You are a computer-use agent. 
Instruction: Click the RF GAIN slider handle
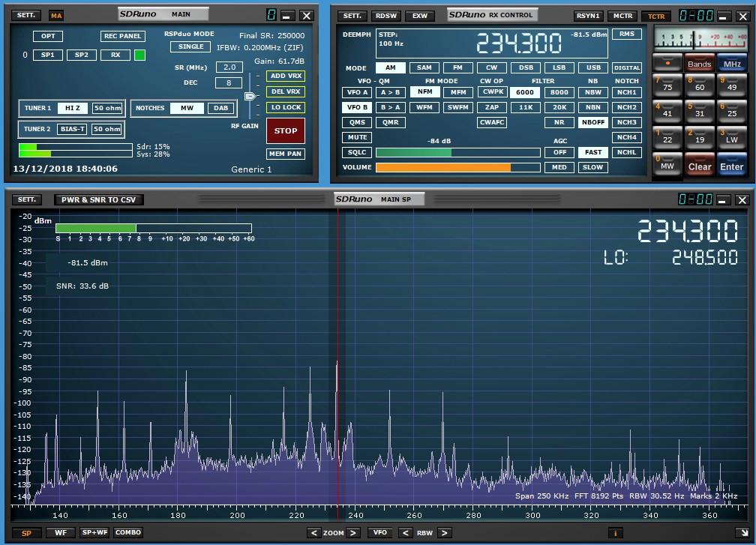[x=250, y=97]
